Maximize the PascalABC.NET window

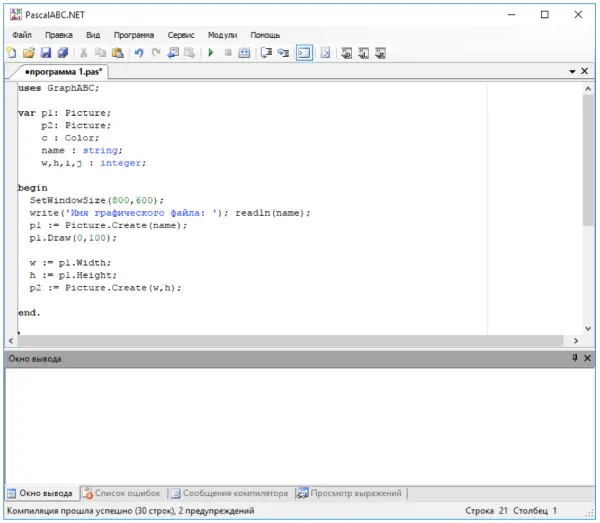(545, 15)
